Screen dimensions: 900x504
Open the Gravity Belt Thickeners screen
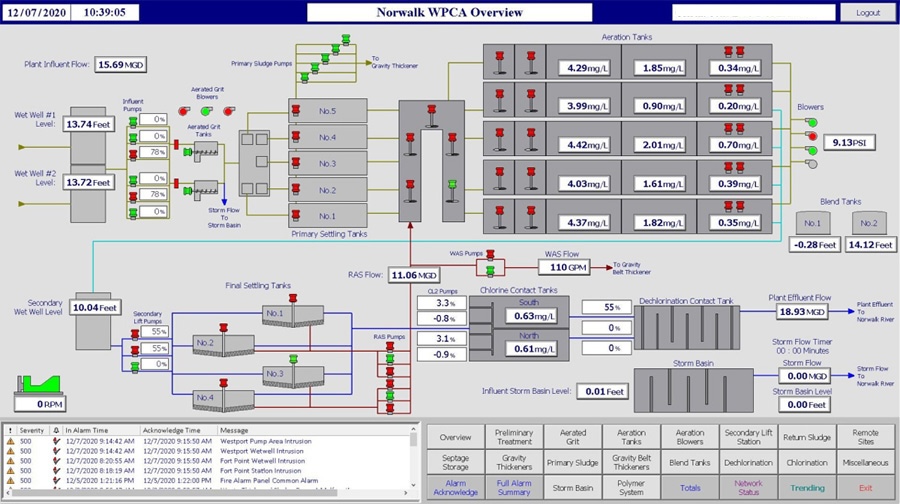pyautogui.click(x=631, y=463)
